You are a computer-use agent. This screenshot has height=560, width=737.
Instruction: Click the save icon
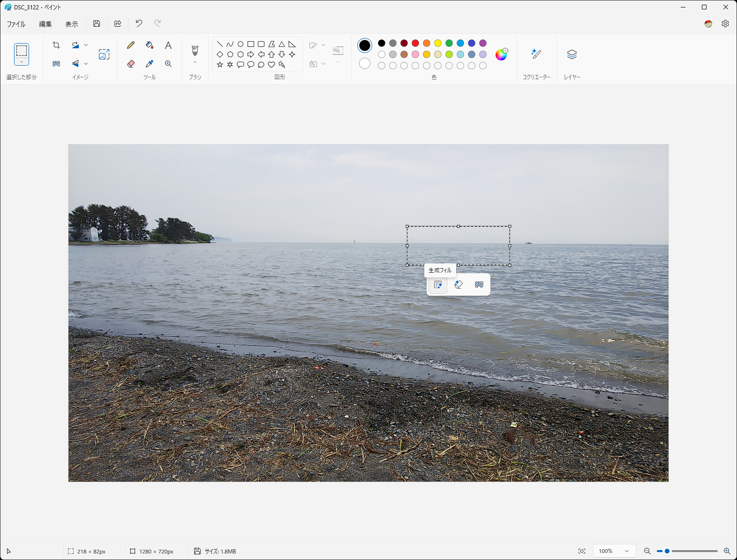tap(97, 23)
